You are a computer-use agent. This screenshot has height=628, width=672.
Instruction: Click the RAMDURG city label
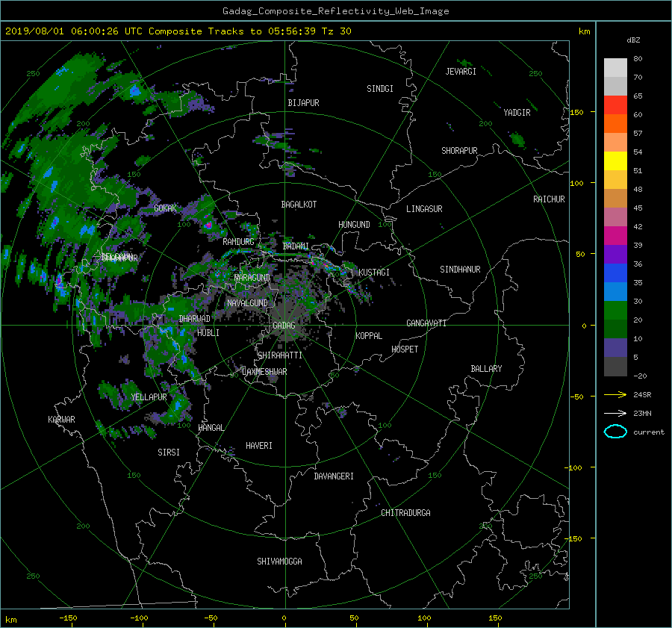tap(238, 242)
